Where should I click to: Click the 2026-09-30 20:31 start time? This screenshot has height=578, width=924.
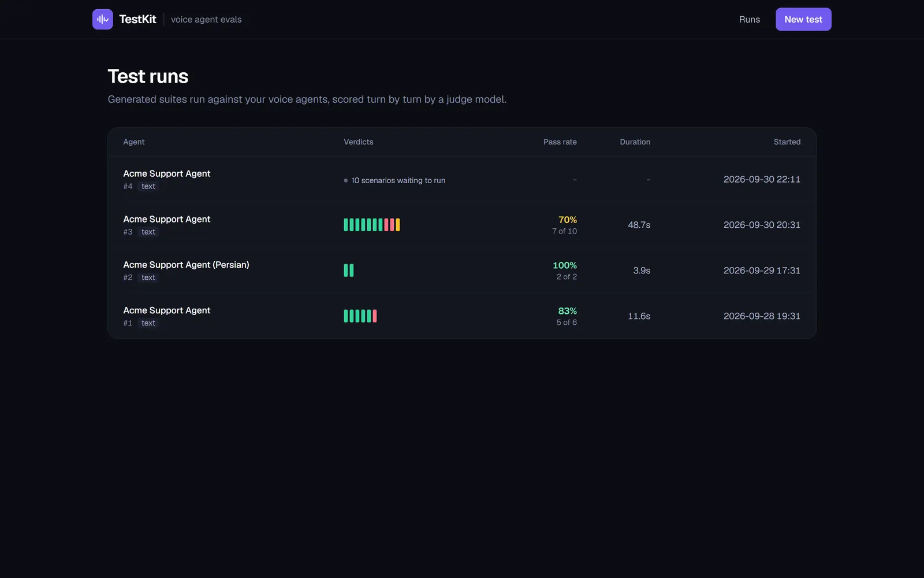click(x=762, y=225)
